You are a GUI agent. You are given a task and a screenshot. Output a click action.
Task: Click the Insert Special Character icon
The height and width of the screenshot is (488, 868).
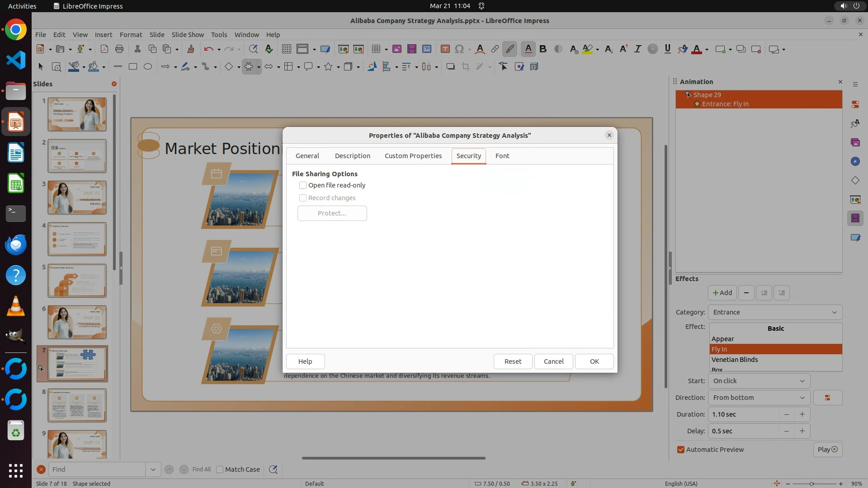pyautogui.click(x=459, y=49)
